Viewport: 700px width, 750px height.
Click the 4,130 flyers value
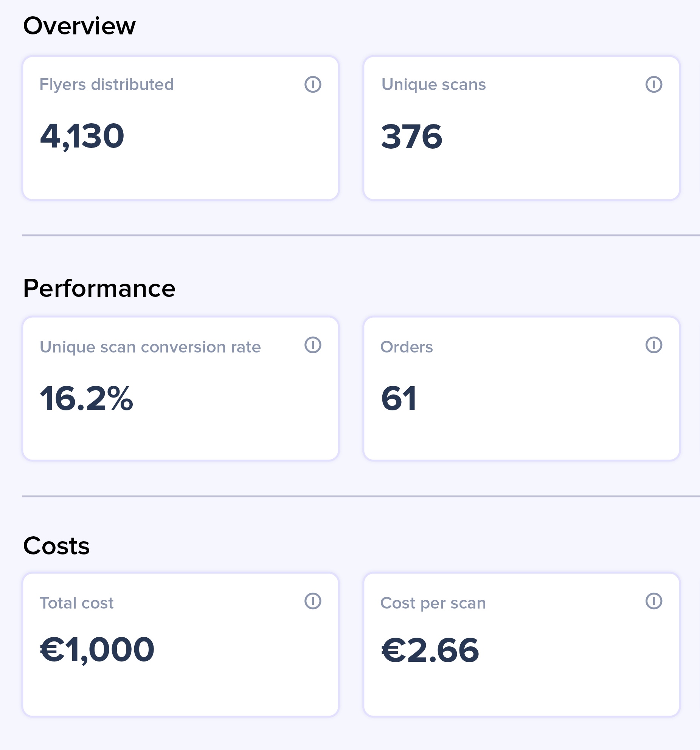coord(82,137)
